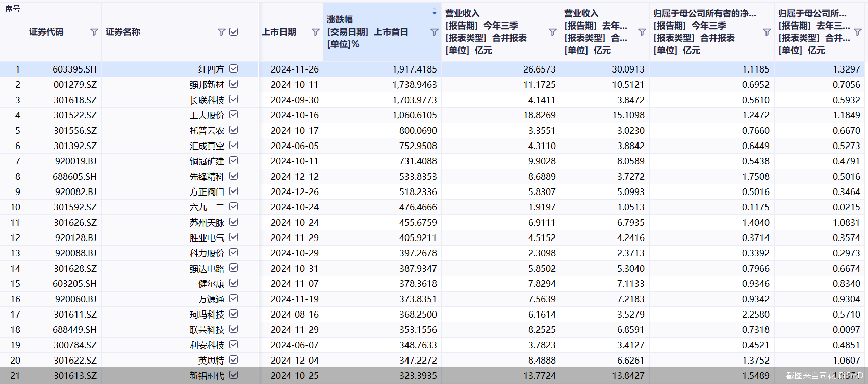Select stock code 603395.SH
Image resolution: width=868 pixels, height=384 pixels.
pos(74,69)
